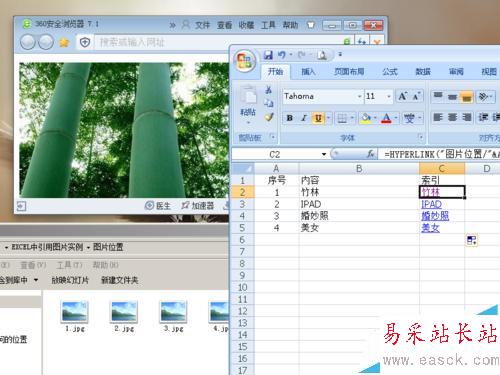The width and height of the screenshot is (500, 375).
Task: Expand the fill color dropdown arrow
Action: click(x=375, y=118)
